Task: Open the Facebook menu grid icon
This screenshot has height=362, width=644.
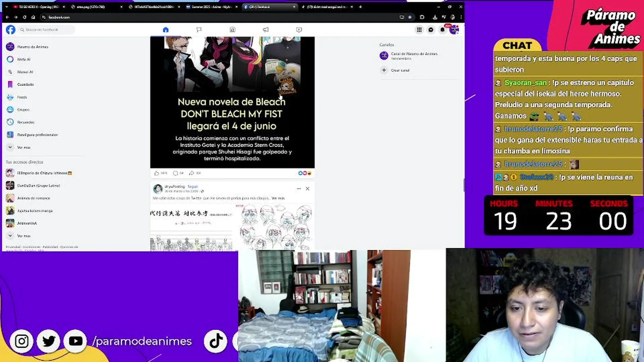Action: pos(419,30)
